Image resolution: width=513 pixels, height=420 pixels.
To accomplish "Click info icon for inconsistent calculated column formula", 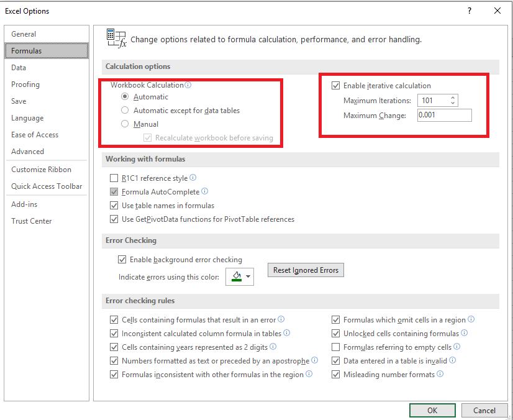I will tap(286, 333).
